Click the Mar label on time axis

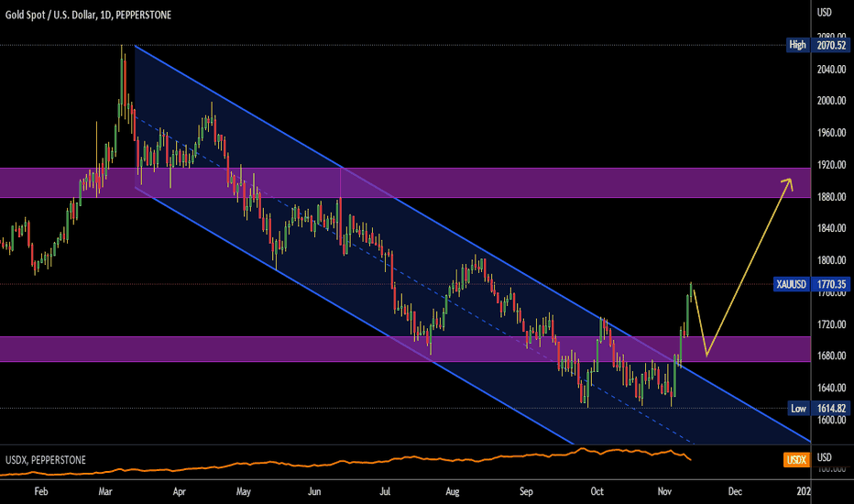pyautogui.click(x=105, y=491)
